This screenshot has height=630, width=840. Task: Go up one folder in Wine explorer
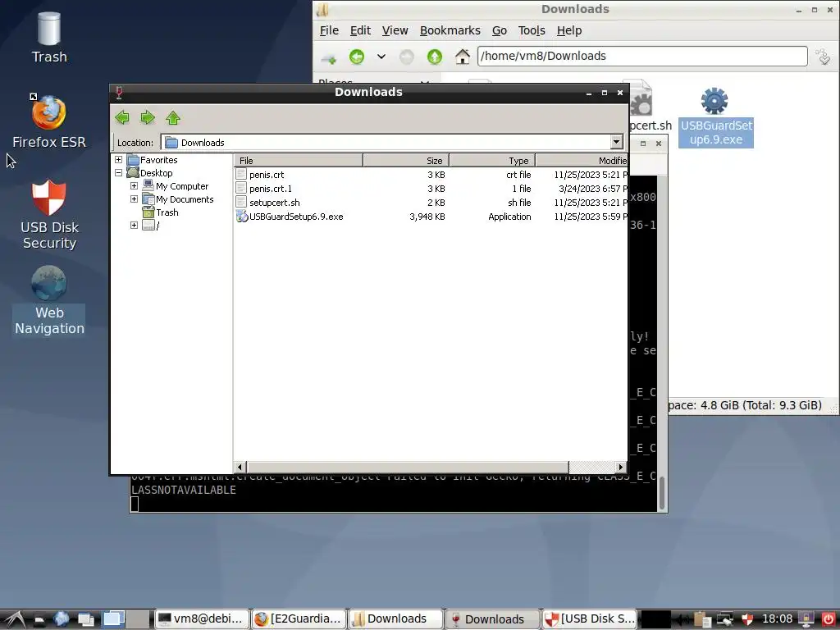point(172,117)
